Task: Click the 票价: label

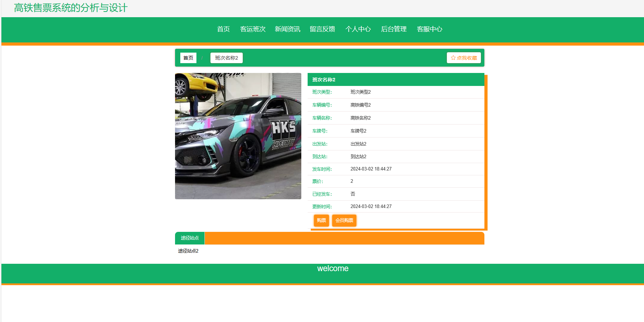Action: [318, 181]
